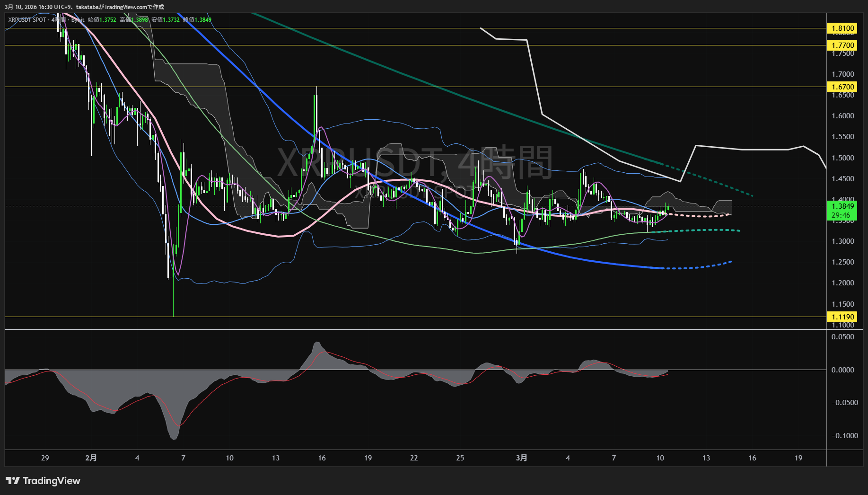Click the TradingView logo icon
868x495 pixels.
(13, 481)
